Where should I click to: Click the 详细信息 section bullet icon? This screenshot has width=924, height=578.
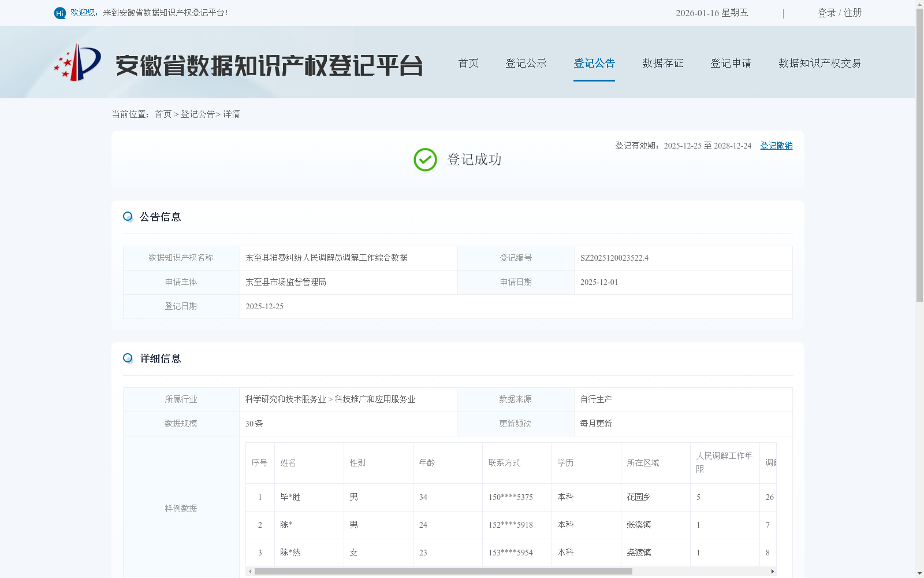pos(128,358)
